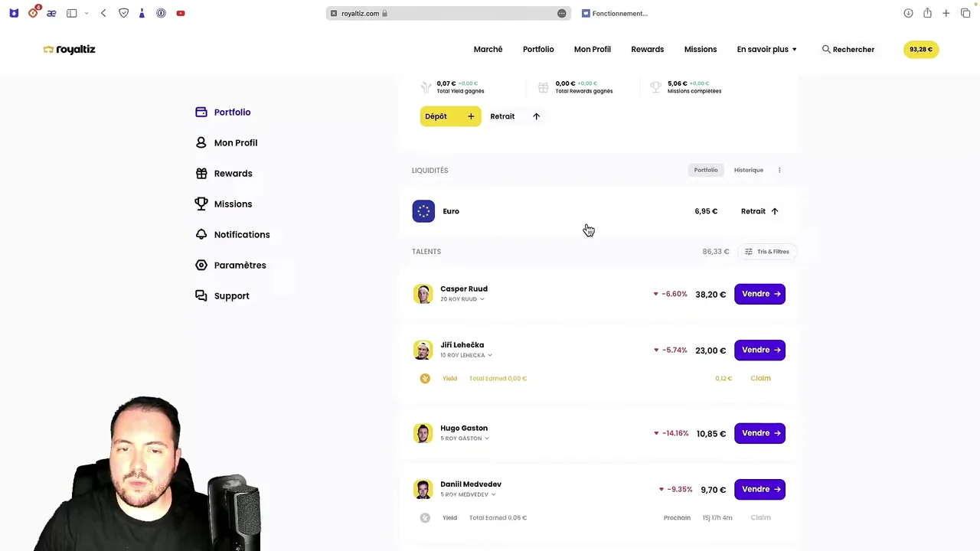Click the Paramètres gear icon in sidebar
This screenshot has width=980, height=551.
pyautogui.click(x=201, y=265)
